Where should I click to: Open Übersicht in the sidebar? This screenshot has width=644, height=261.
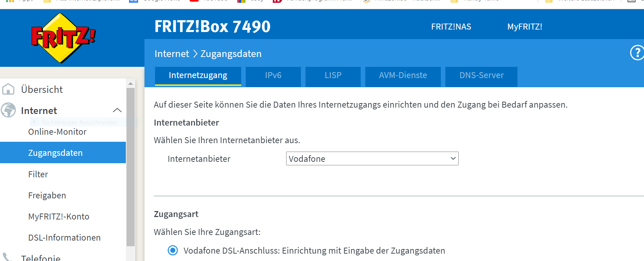pos(42,89)
